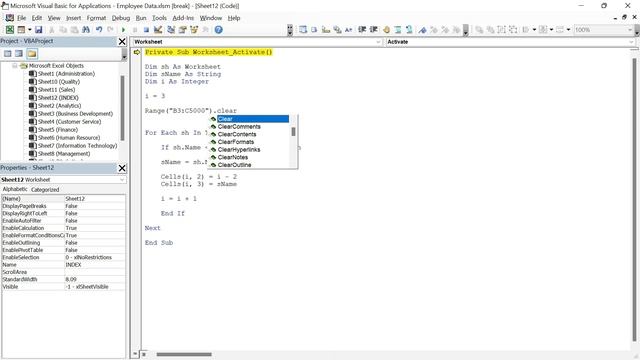Reset execution with the stop icon

point(146,29)
